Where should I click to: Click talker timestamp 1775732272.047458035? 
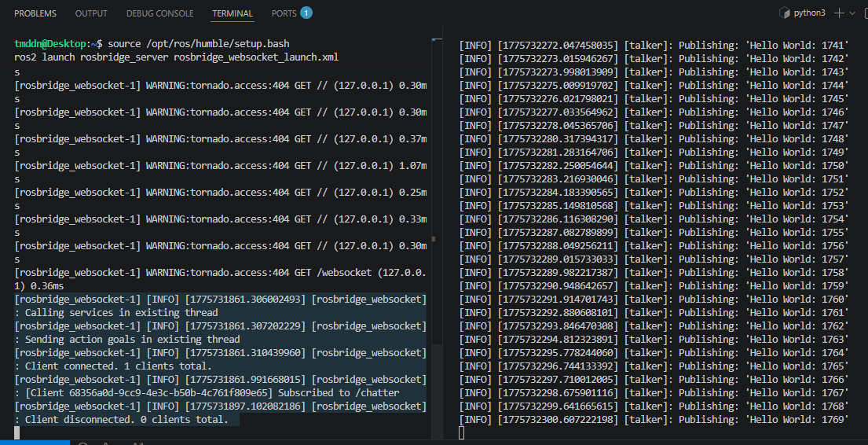558,46
